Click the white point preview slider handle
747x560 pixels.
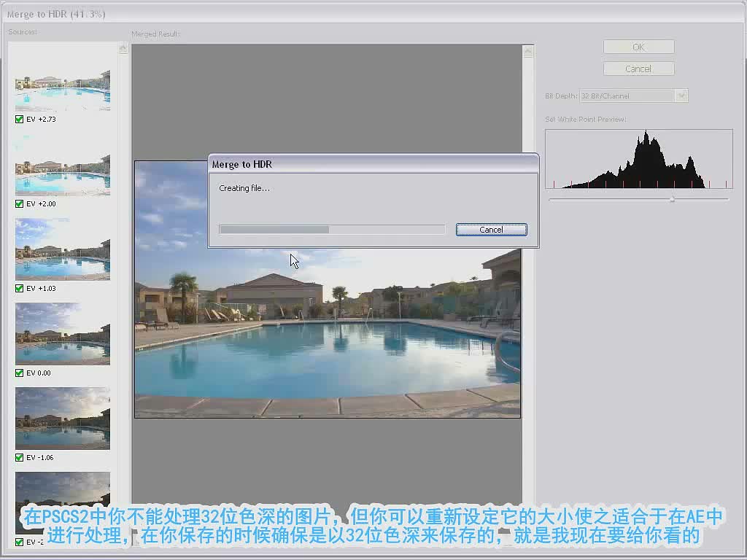[672, 200]
